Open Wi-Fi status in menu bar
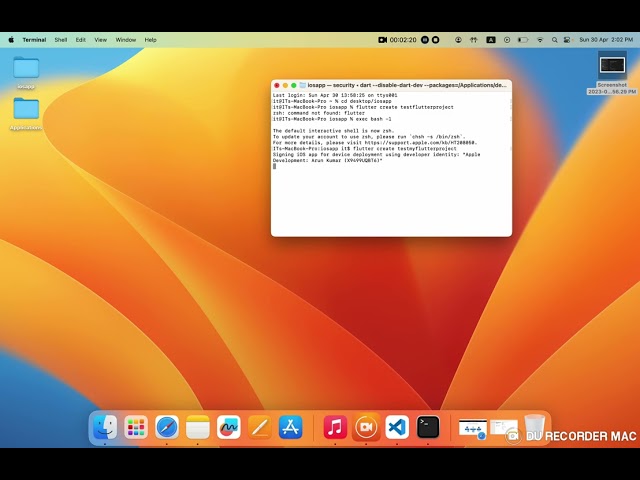 [x=540, y=40]
